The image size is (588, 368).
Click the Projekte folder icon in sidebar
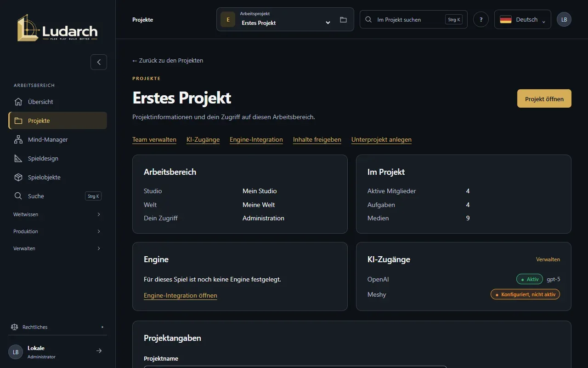[x=18, y=121]
